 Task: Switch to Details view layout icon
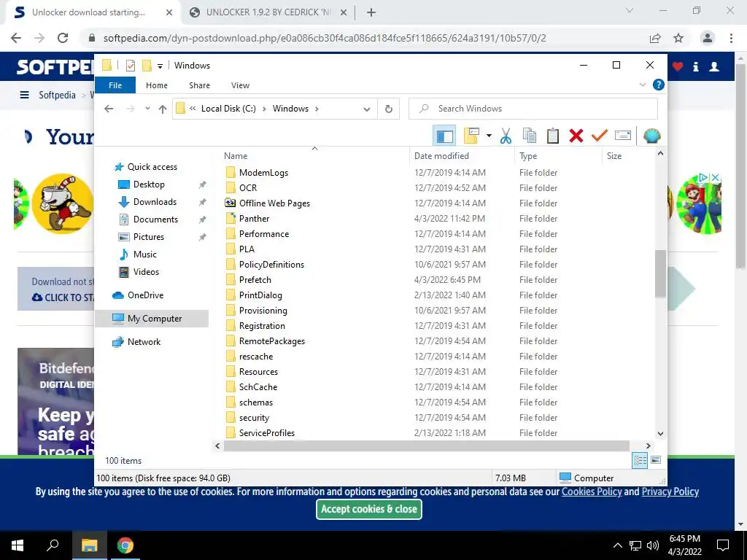click(x=640, y=460)
